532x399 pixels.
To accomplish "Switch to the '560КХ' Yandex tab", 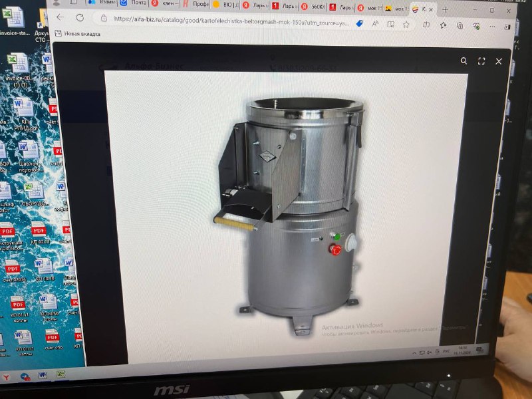I will pyautogui.click(x=313, y=7).
